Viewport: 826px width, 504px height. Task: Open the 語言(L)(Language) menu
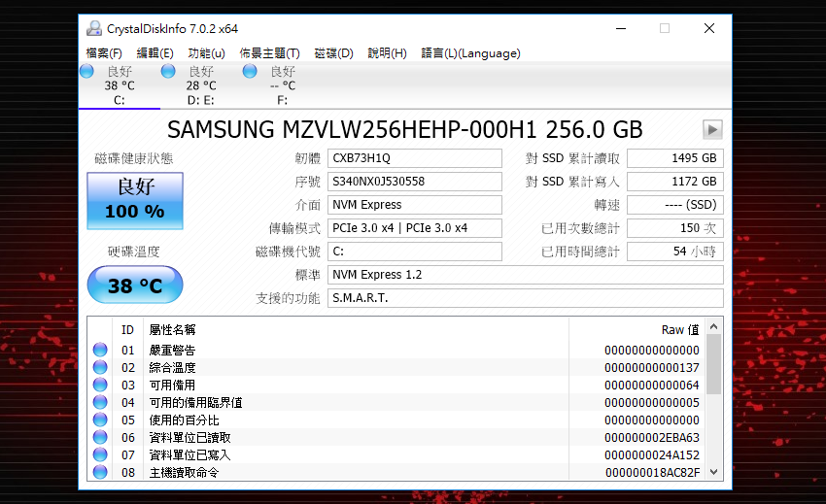(x=470, y=53)
